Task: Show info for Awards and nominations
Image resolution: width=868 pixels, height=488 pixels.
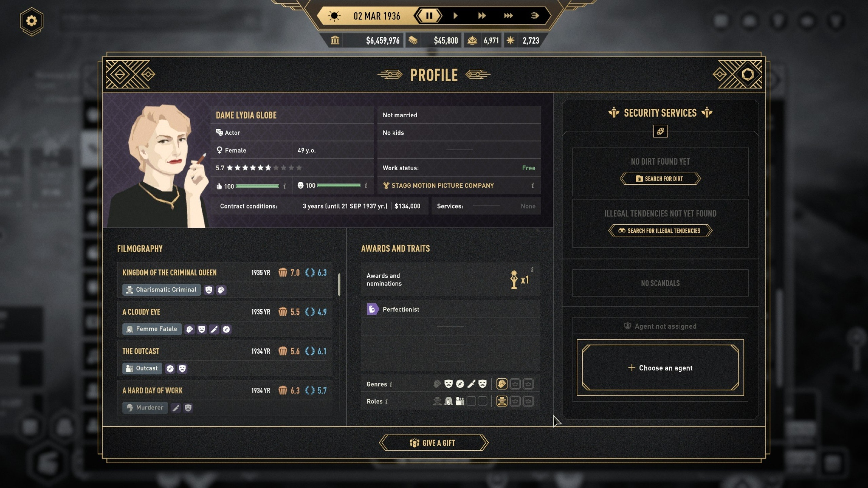Action: 532,270
